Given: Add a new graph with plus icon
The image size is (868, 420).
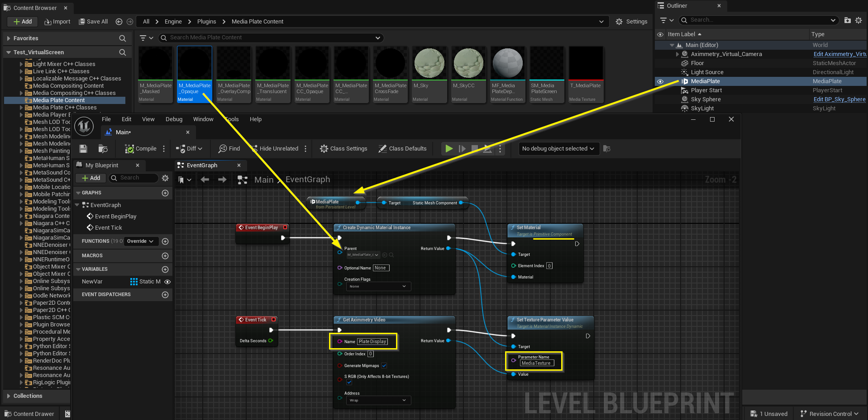Looking at the screenshot, I should [x=165, y=193].
